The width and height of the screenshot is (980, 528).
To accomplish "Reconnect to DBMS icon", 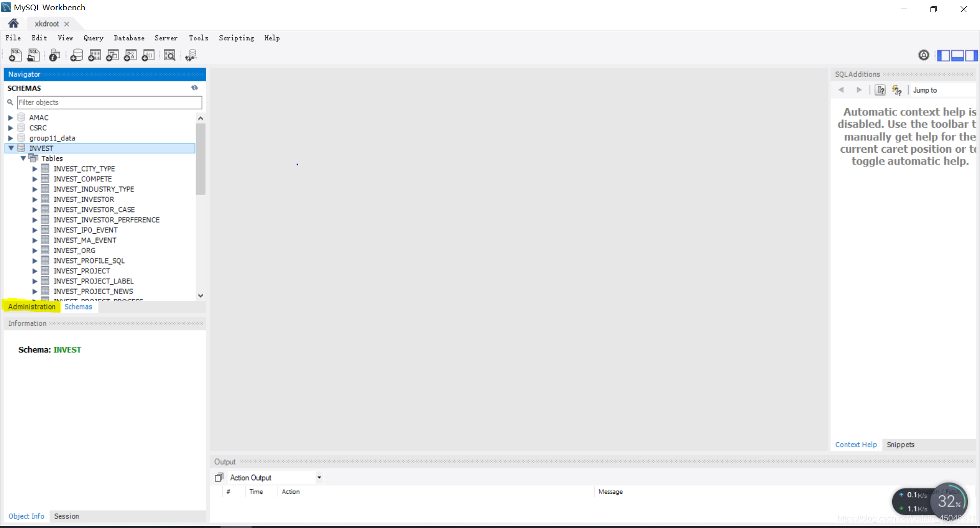I will pos(191,55).
